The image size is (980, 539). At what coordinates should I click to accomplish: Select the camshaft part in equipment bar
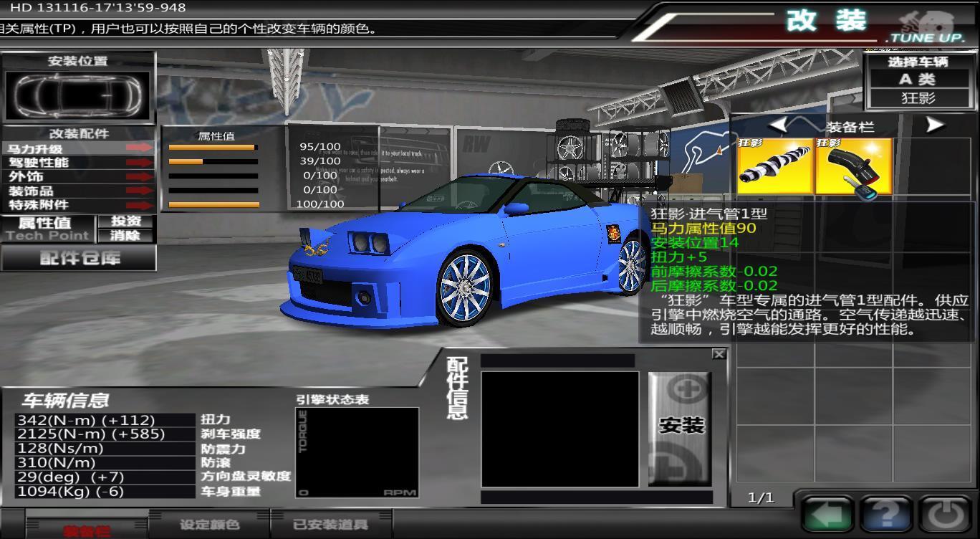click(775, 166)
